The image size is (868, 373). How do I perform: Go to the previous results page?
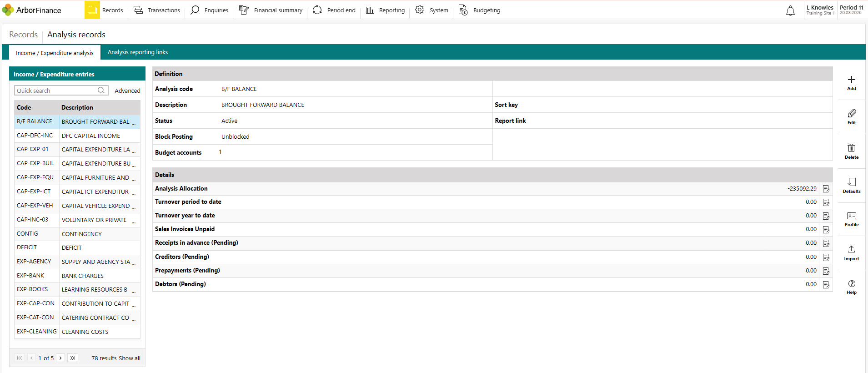coord(31,358)
